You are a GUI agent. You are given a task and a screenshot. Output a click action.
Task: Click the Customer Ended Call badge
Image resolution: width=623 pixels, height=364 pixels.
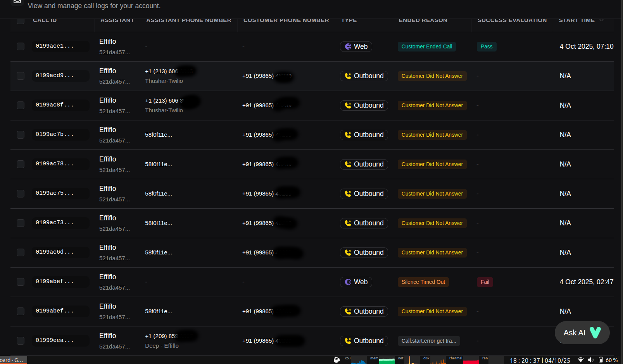coord(426,46)
